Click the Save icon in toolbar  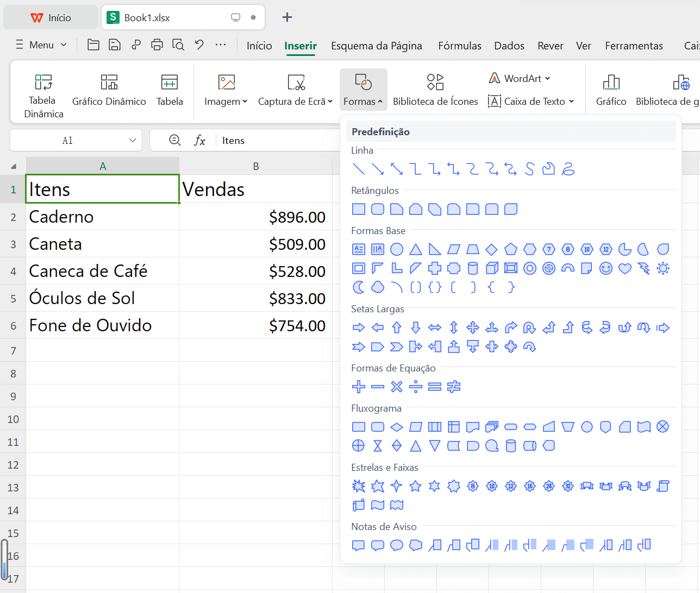coord(115,45)
